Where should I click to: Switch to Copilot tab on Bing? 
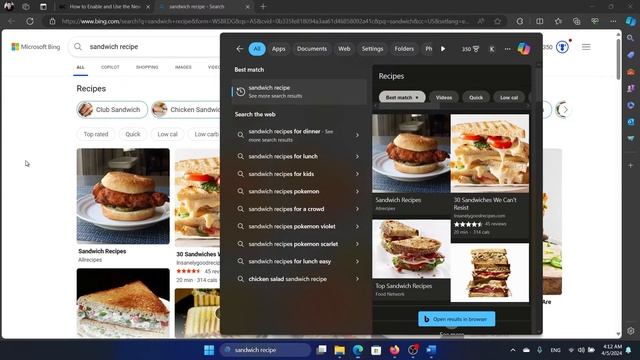(x=110, y=67)
